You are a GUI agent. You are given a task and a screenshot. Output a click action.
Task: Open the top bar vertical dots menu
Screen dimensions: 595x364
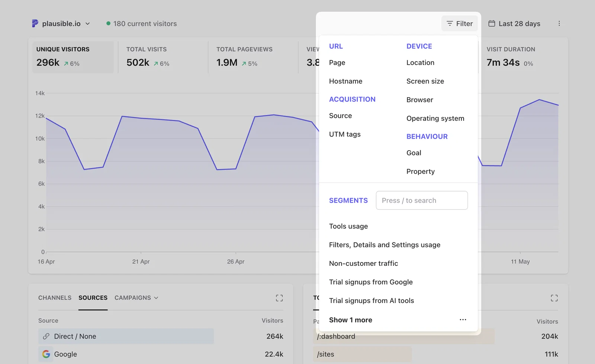(x=559, y=23)
